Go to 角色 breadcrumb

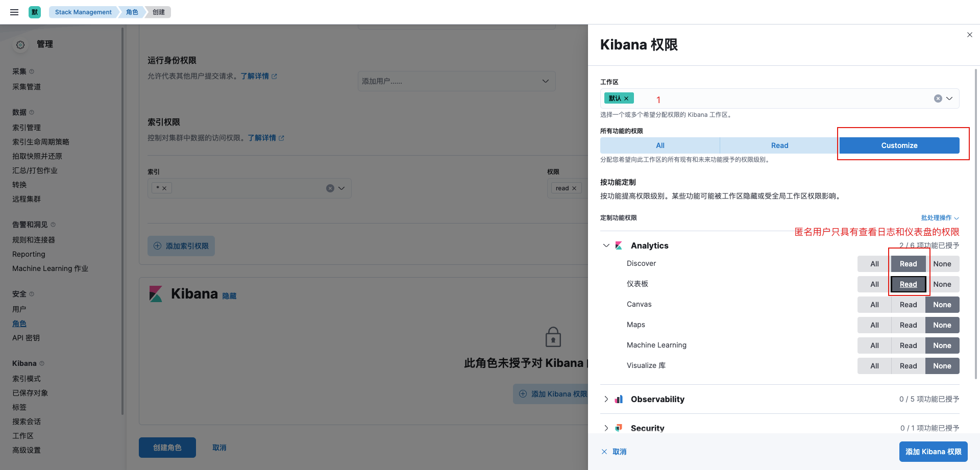click(x=132, y=12)
